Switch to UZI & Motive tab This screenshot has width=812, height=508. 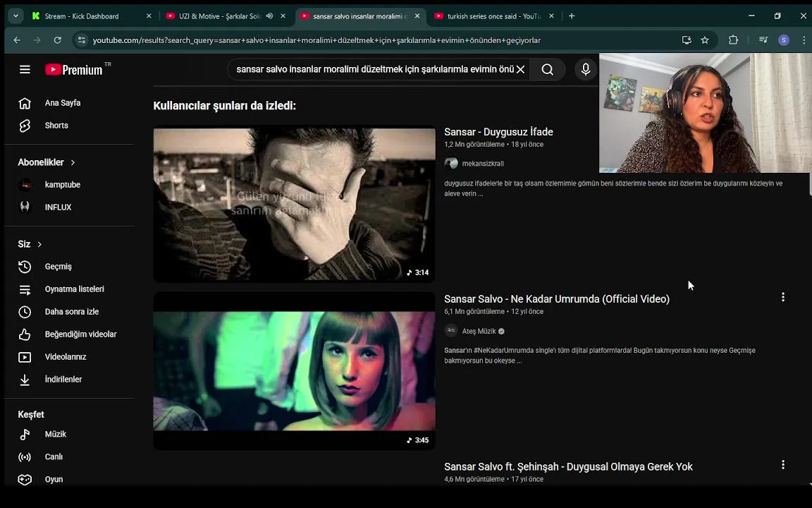[220, 16]
